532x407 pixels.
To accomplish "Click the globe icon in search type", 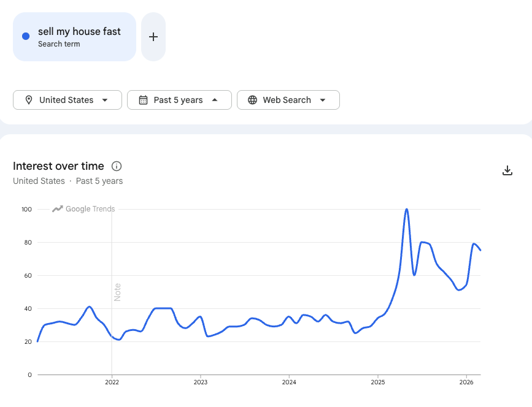I will [252, 100].
